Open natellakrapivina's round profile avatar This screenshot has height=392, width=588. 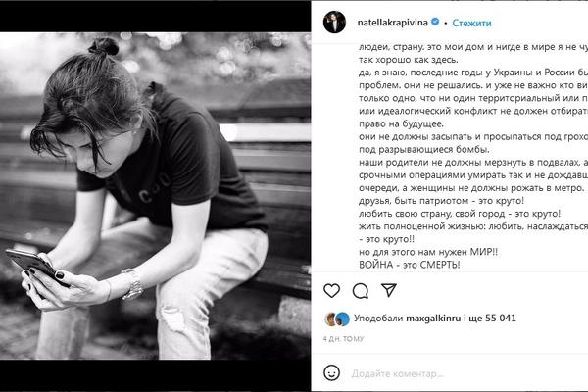(334, 23)
